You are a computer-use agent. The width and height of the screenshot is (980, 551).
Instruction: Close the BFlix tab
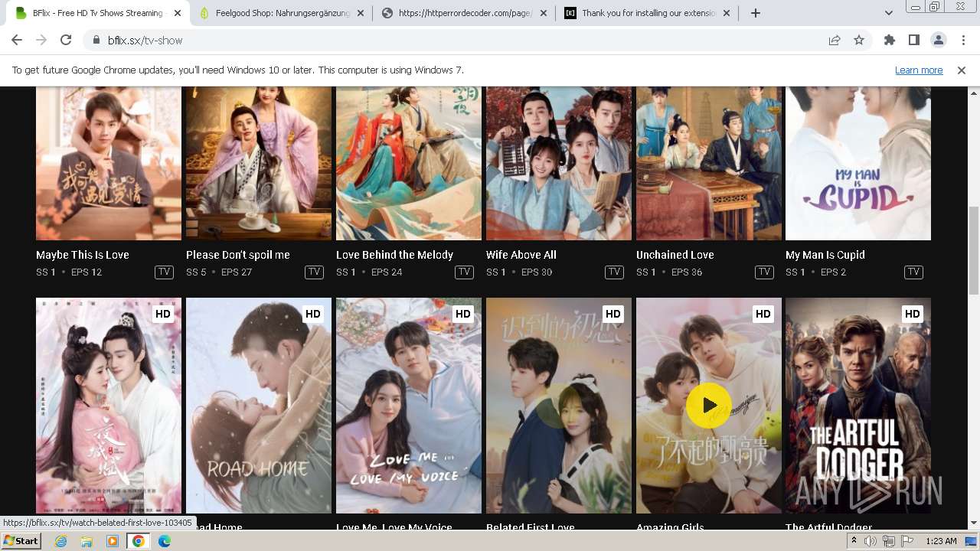point(178,13)
